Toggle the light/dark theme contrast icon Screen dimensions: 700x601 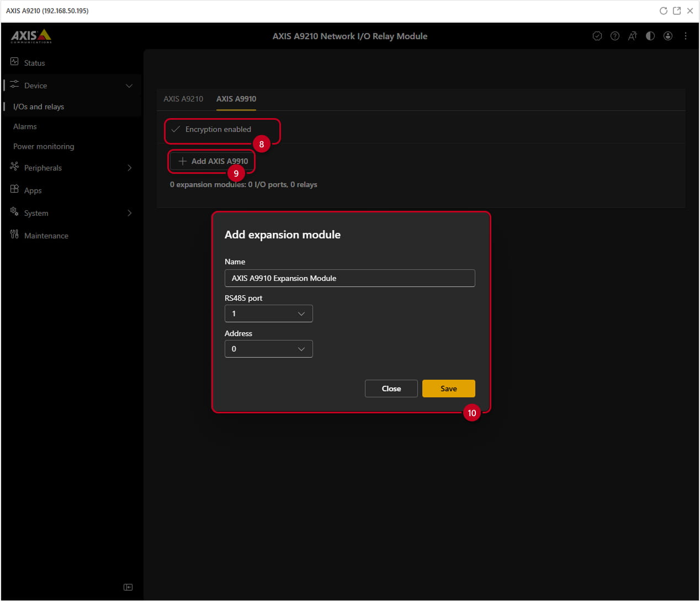click(x=650, y=36)
